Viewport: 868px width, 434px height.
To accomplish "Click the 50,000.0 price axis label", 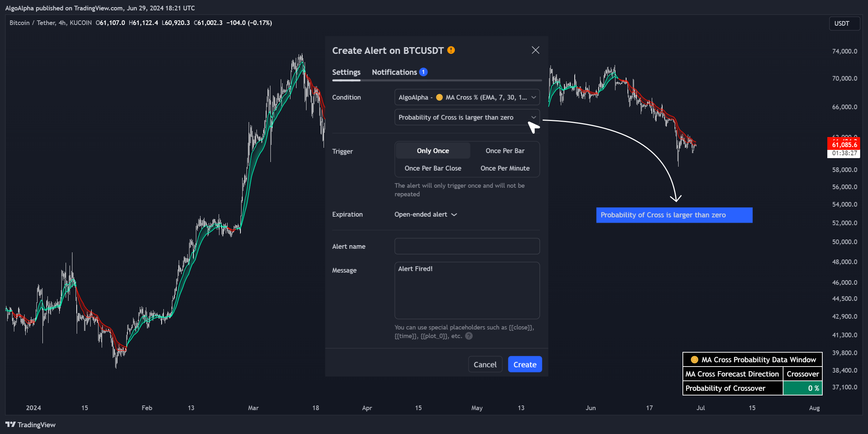I will point(844,242).
